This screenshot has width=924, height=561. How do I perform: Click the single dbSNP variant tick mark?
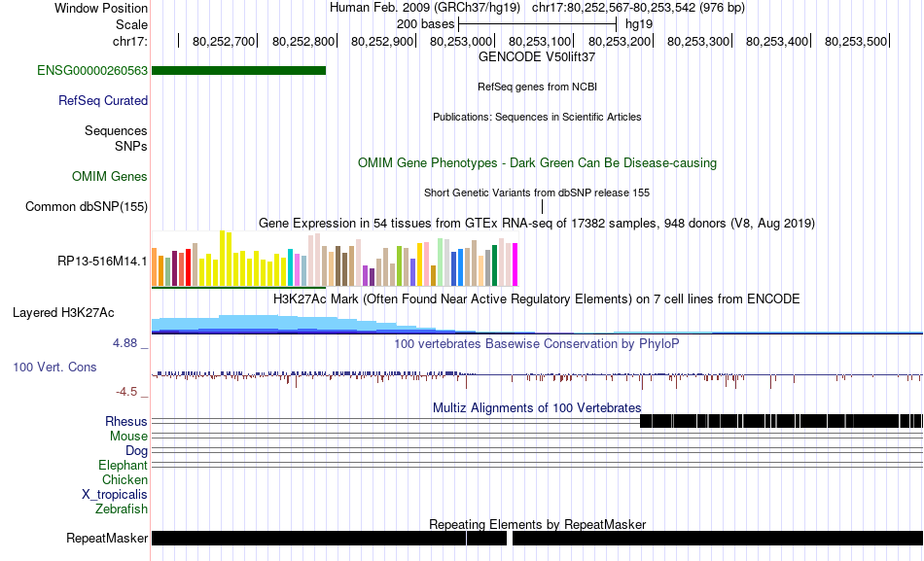tap(542, 206)
